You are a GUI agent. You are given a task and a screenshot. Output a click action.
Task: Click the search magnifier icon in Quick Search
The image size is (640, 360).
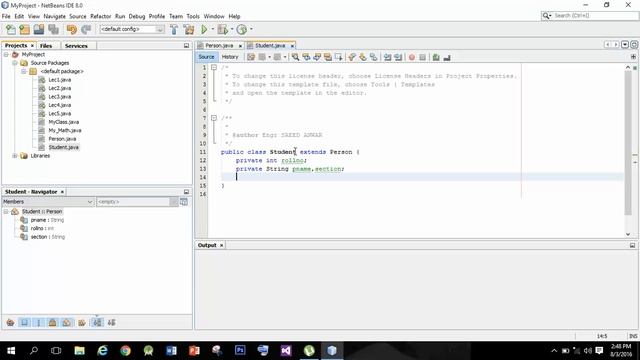click(x=546, y=16)
